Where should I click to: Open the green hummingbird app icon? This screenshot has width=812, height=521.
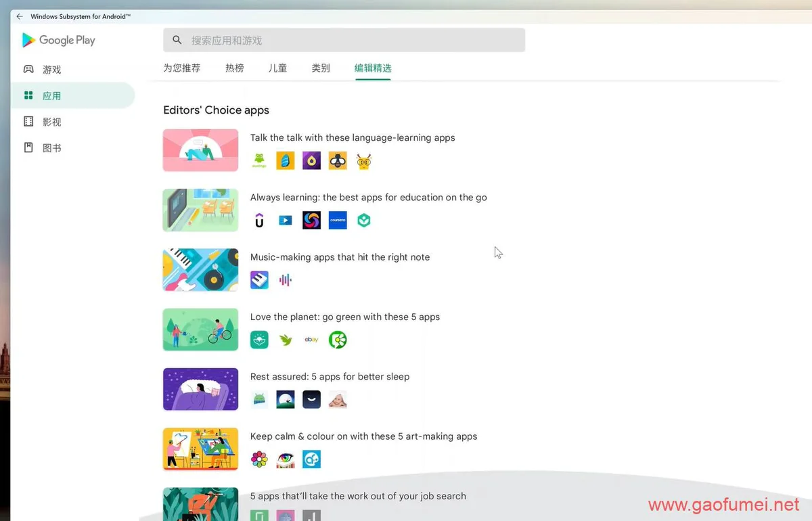point(286,340)
